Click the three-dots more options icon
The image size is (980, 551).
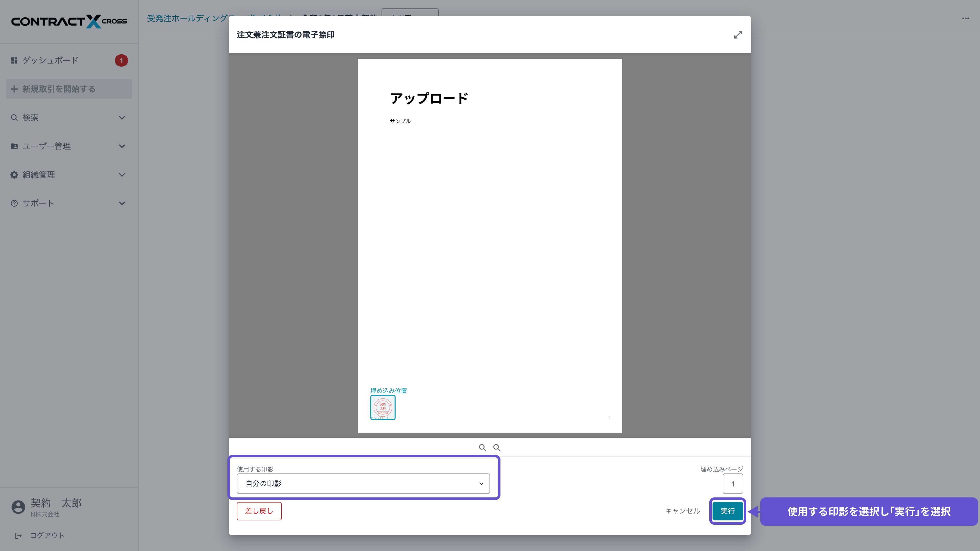[x=965, y=18]
